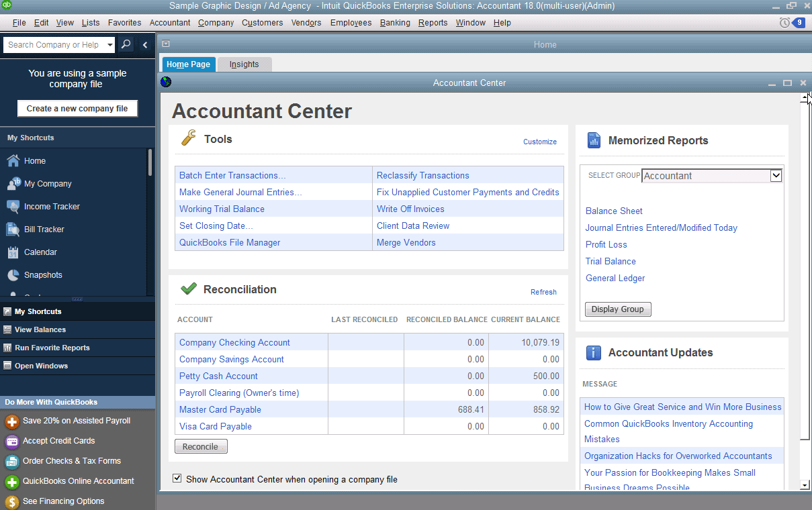The height and width of the screenshot is (510, 812).
Task: Open Client Data Review link
Action: (x=413, y=226)
